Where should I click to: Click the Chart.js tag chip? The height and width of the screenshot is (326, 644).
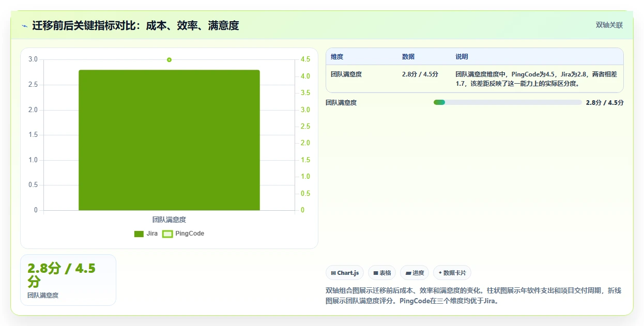[345, 273]
